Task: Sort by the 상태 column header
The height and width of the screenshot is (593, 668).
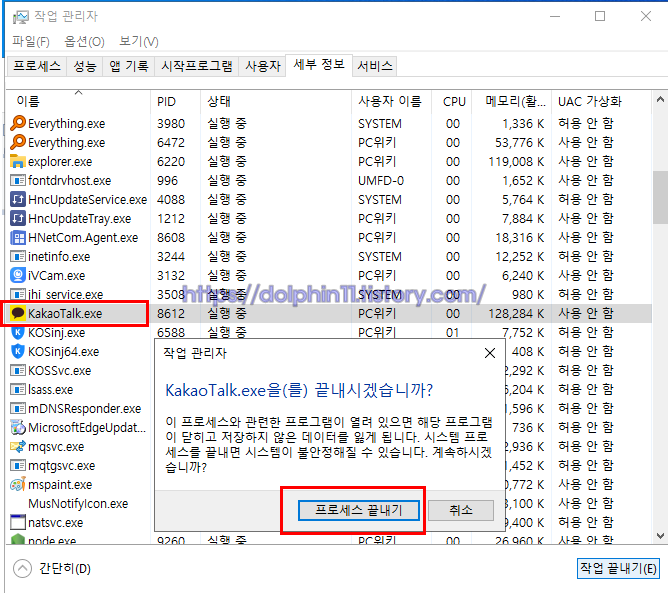Action: (276, 101)
